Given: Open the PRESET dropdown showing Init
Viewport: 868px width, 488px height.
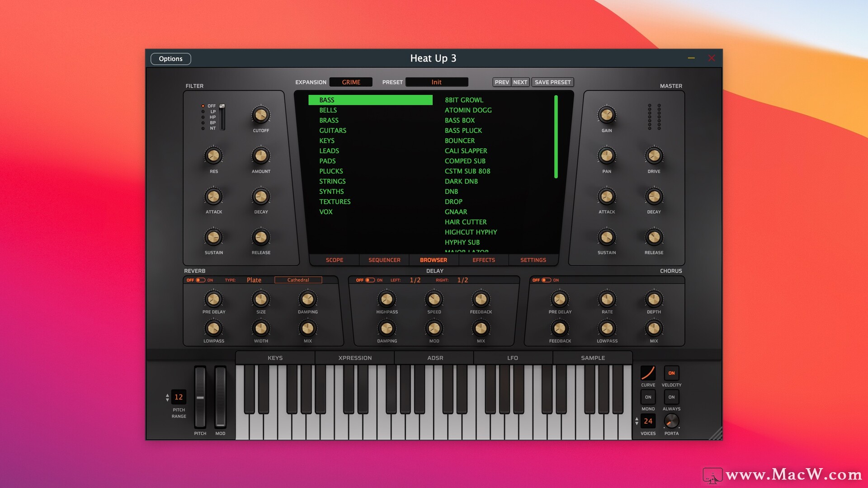Looking at the screenshot, I should [x=437, y=82].
